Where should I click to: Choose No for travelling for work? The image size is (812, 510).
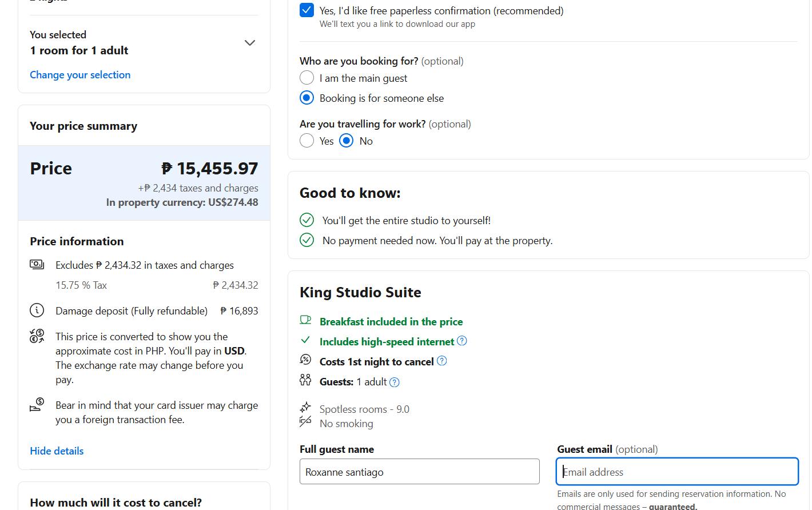point(347,141)
